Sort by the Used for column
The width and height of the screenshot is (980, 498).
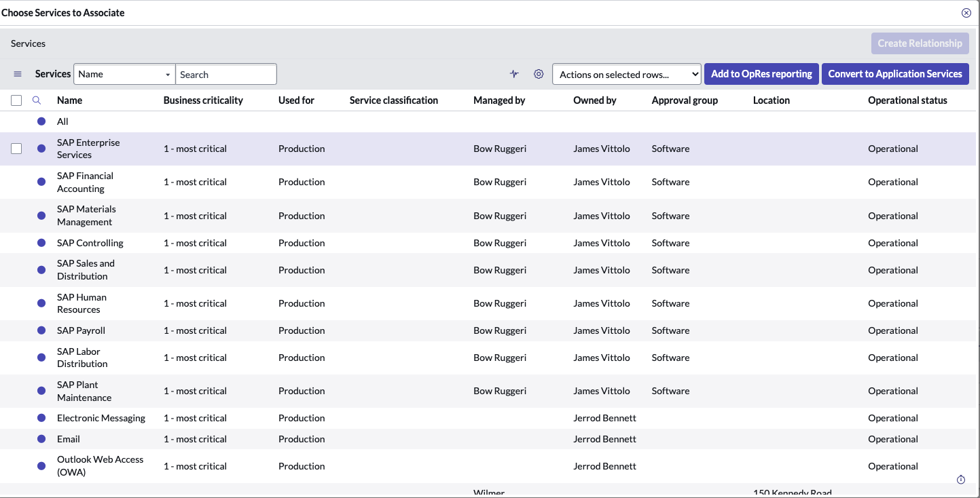(296, 100)
